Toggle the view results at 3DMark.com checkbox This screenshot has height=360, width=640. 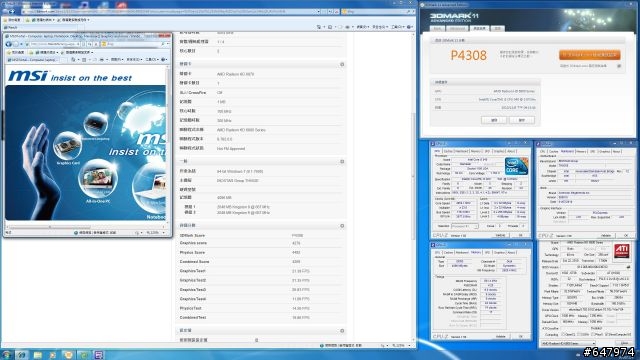[619, 66]
